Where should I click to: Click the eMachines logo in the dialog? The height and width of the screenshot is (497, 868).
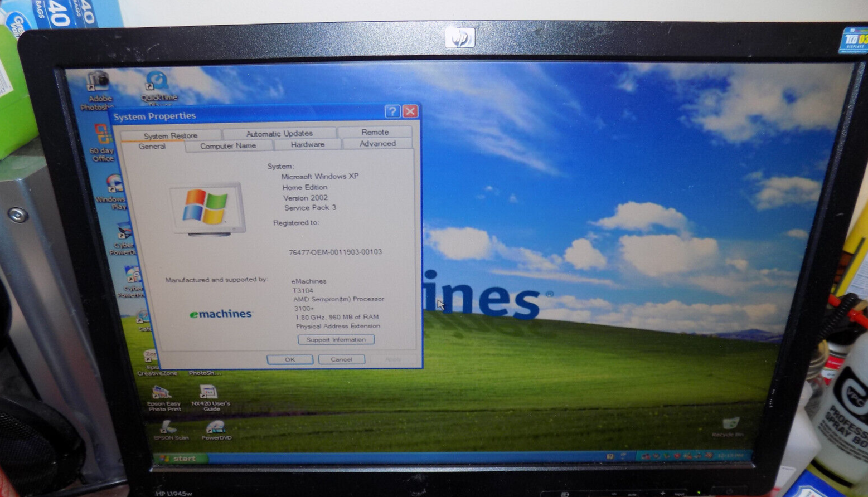(x=221, y=314)
